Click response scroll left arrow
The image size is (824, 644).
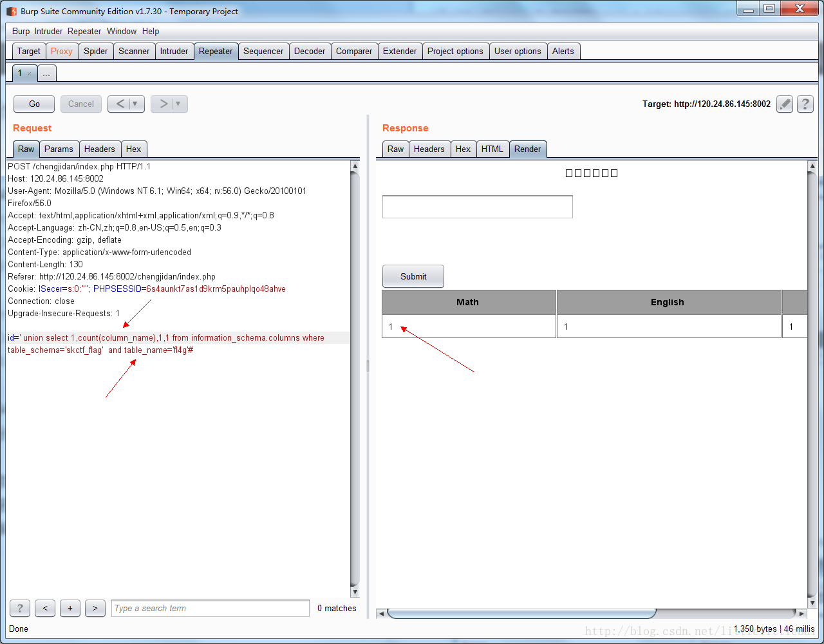click(x=381, y=613)
